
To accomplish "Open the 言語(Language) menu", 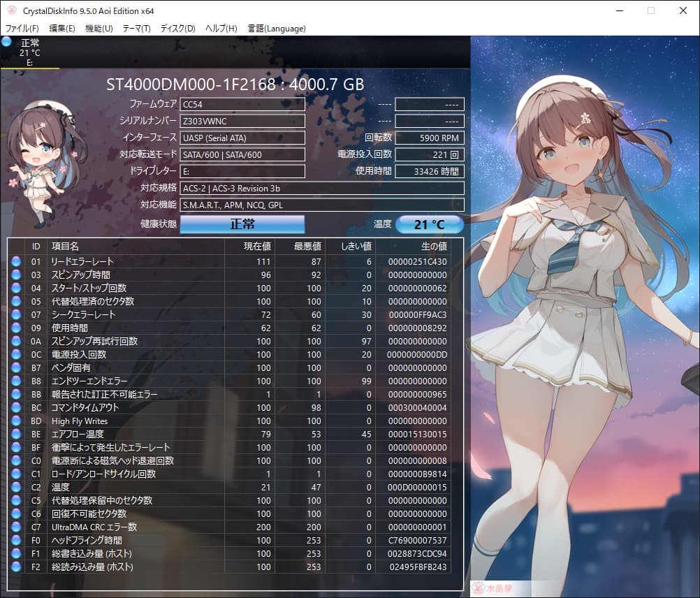I will 276,29.
